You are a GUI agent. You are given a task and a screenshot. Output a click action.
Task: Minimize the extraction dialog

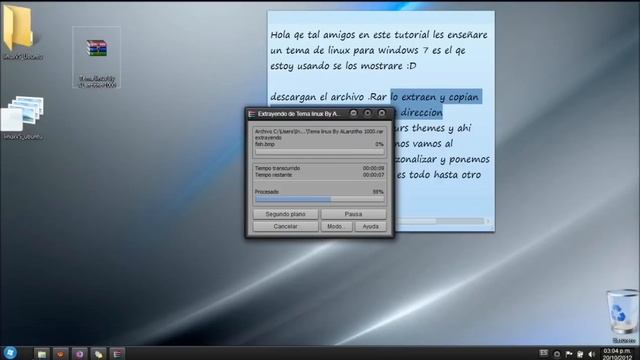353,113
